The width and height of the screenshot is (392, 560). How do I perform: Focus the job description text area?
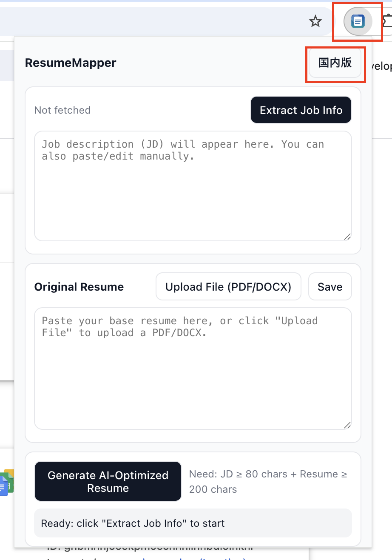click(193, 186)
